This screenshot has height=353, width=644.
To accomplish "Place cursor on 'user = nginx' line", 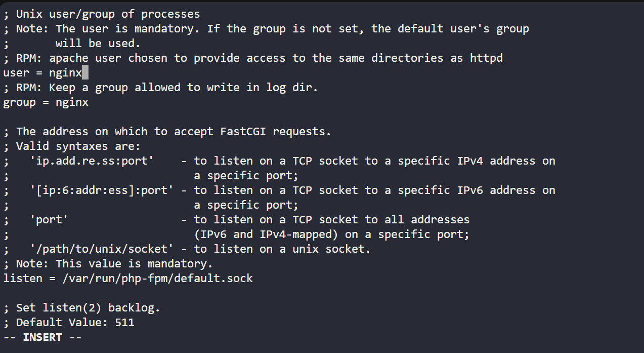I will tap(42, 73).
